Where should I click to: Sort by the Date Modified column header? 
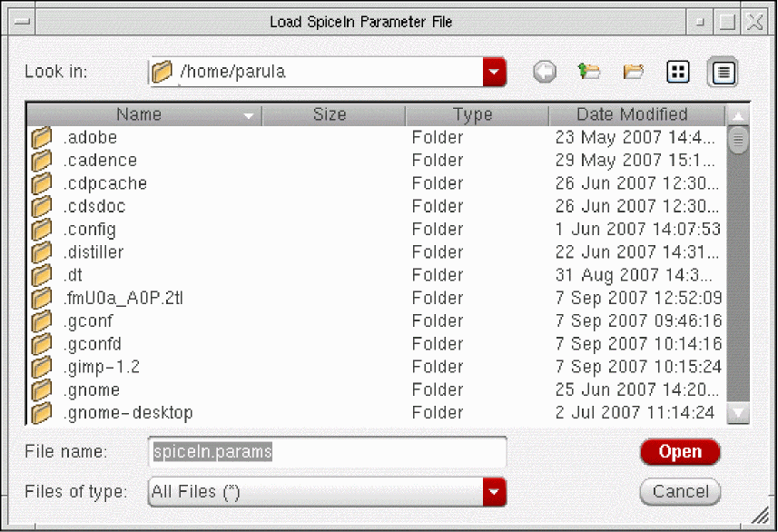pos(637,115)
